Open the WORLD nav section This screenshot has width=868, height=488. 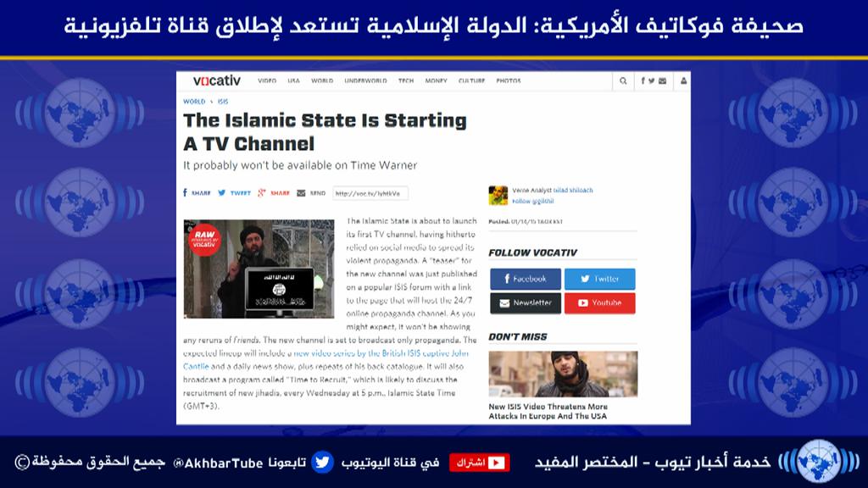322,80
